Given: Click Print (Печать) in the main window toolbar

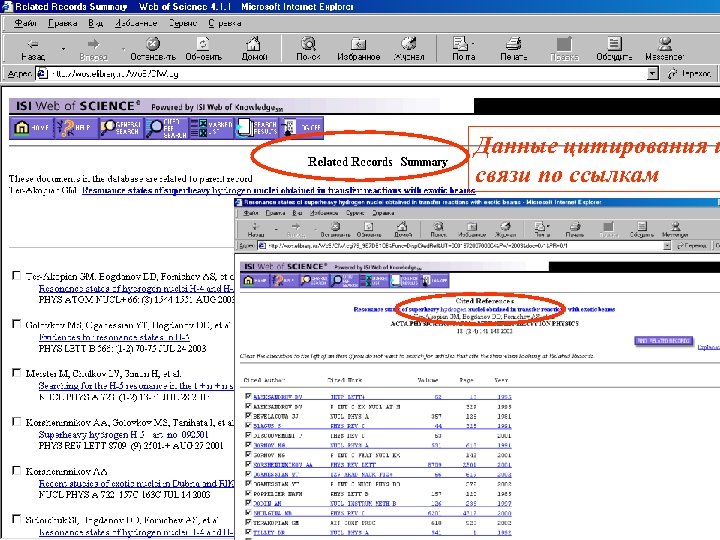Looking at the screenshot, I should [513, 49].
